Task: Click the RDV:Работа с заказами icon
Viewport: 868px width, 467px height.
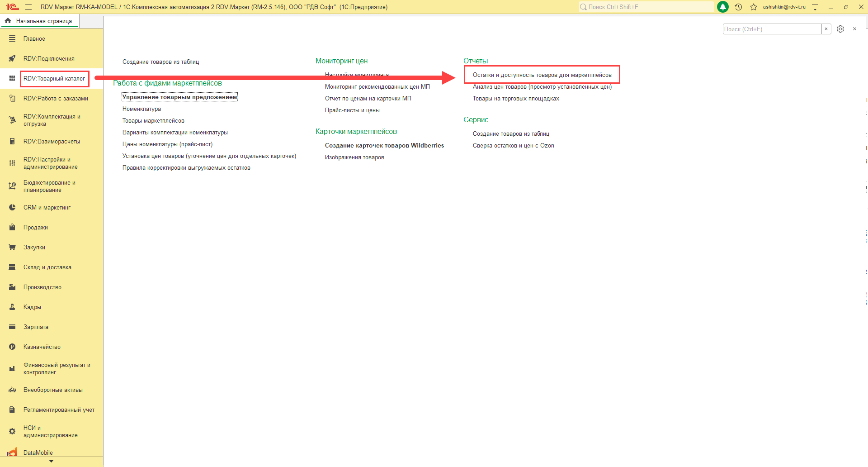Action: (12, 99)
